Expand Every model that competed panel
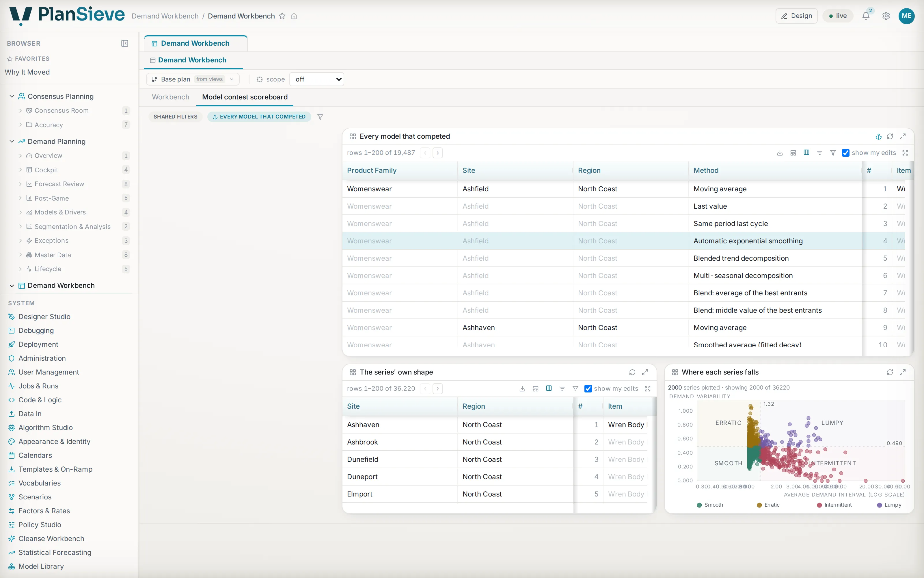This screenshot has height=578, width=924. (903, 136)
